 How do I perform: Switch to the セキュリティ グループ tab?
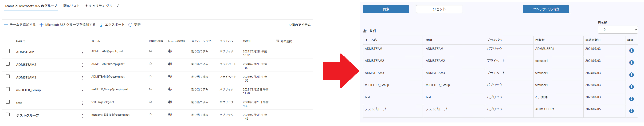tap(102, 6)
